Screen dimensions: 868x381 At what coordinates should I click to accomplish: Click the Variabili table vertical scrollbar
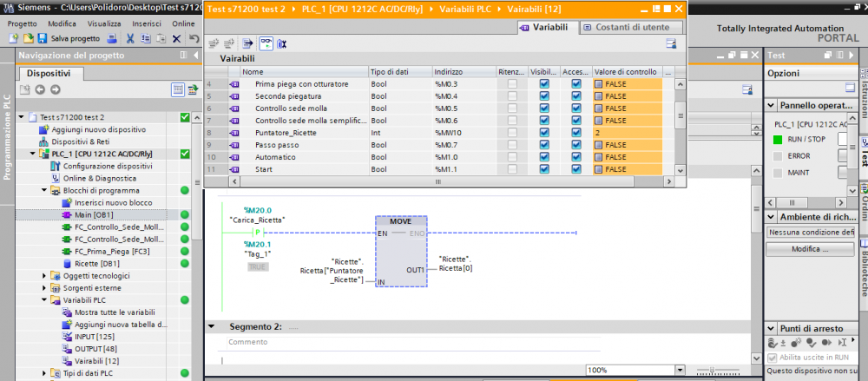681,117
